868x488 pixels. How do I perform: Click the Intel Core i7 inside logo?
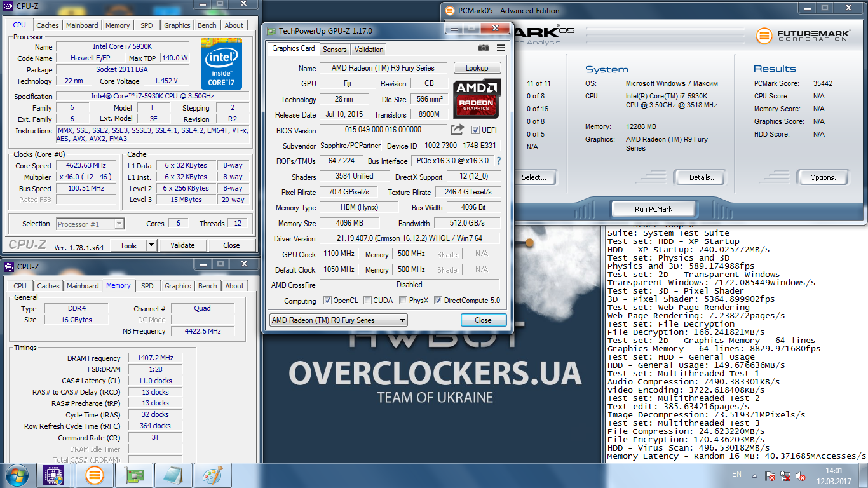point(221,64)
